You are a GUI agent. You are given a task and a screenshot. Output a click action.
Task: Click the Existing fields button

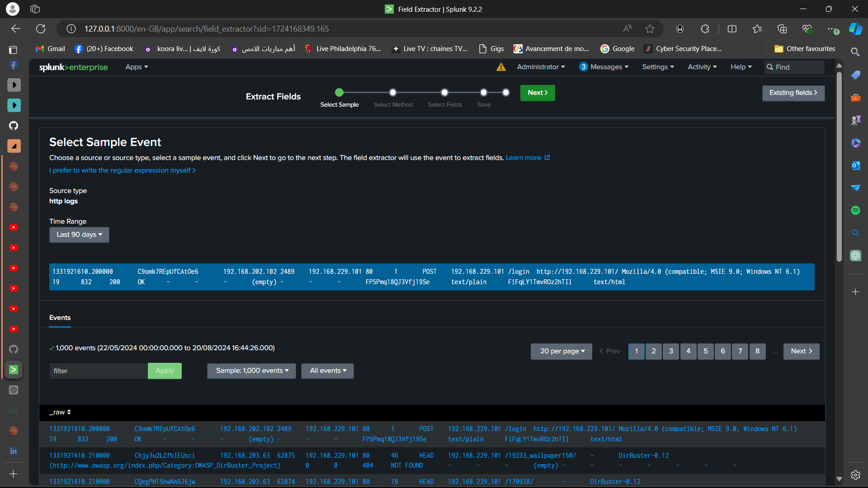coord(793,93)
